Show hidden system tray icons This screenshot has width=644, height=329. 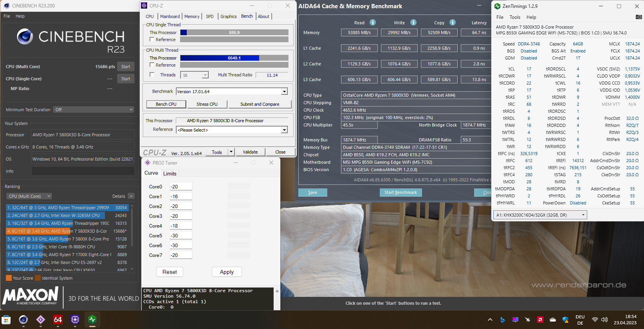(x=490, y=320)
